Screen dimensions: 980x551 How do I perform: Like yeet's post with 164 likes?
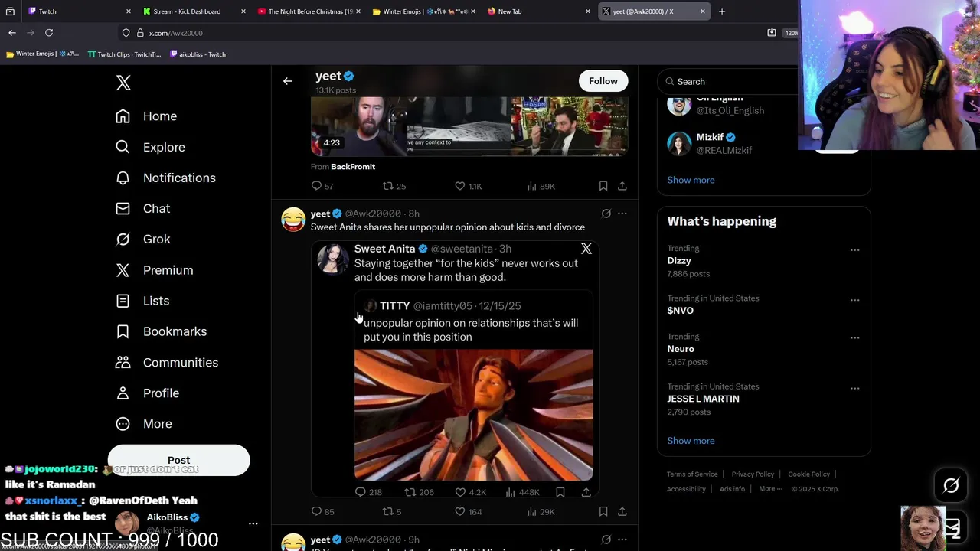pyautogui.click(x=468, y=511)
